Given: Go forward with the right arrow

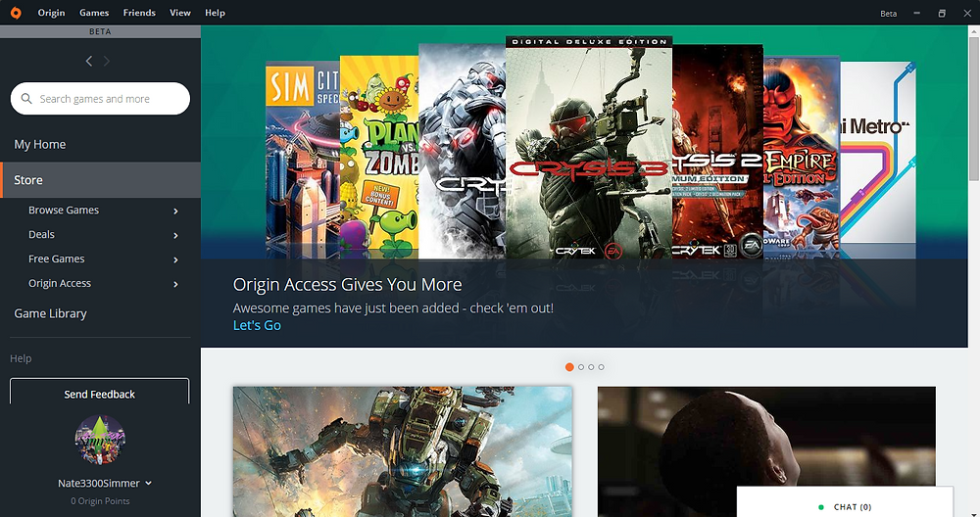Looking at the screenshot, I should (107, 61).
